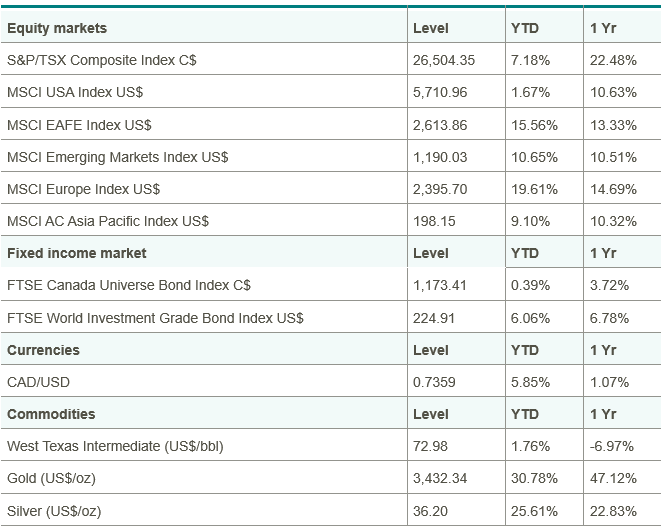Click the Gold level value 3,432.34
This screenshot has height=529, width=662.
point(440,478)
